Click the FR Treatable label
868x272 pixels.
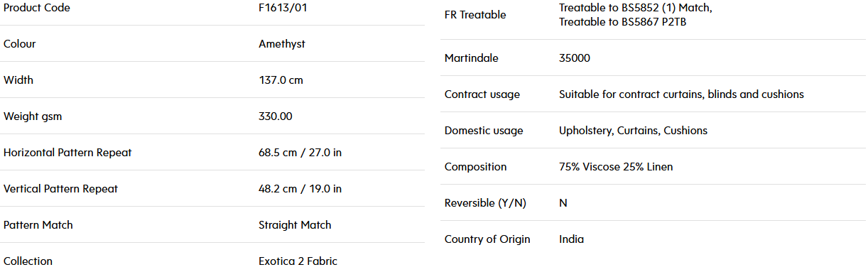click(475, 15)
